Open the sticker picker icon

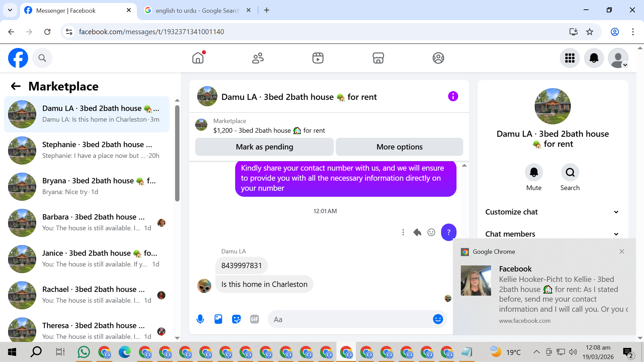[236, 319]
